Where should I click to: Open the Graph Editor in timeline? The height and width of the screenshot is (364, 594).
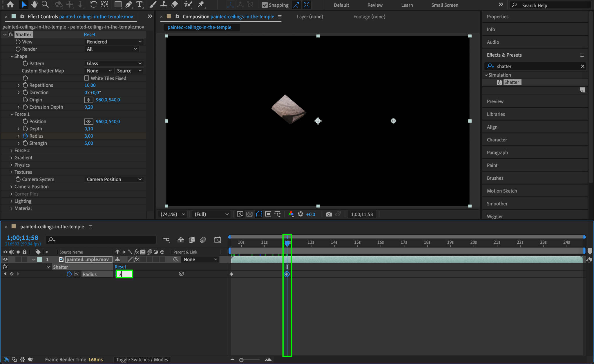[x=218, y=240]
